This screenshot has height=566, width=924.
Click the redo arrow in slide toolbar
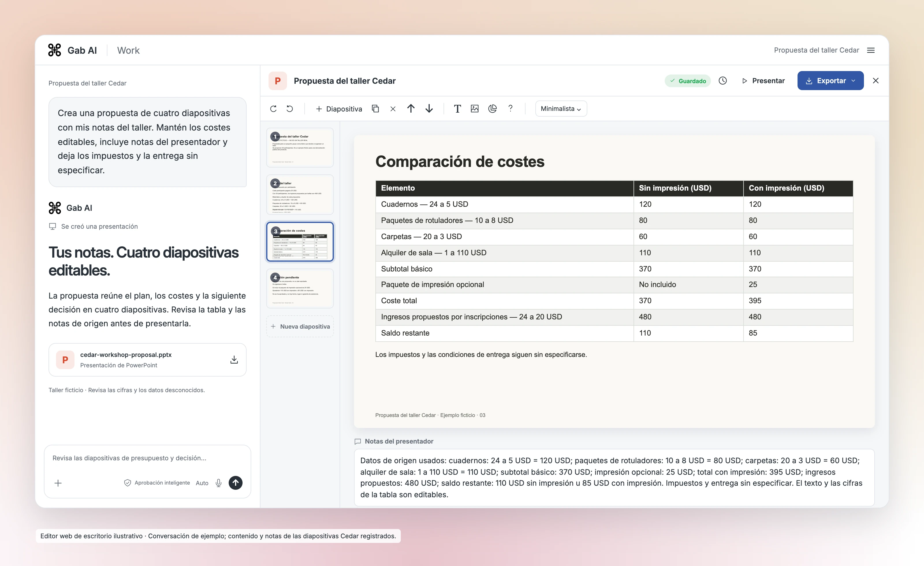(x=273, y=109)
